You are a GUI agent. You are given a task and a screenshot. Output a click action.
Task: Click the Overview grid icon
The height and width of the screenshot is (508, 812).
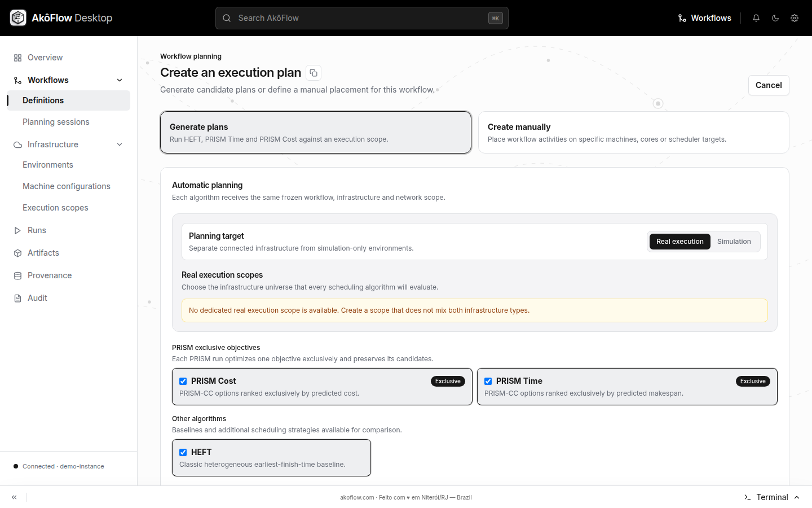(17, 58)
